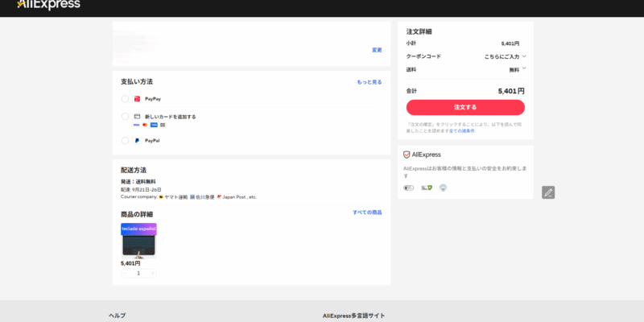Increase product quantity with plus button
644x322 pixels.
[x=153, y=274]
